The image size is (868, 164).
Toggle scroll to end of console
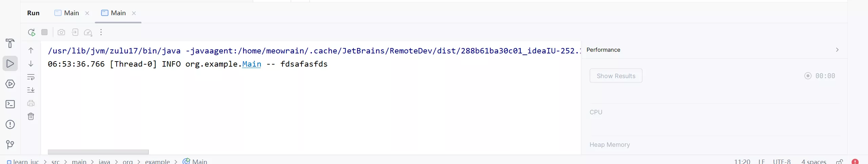[x=31, y=90]
